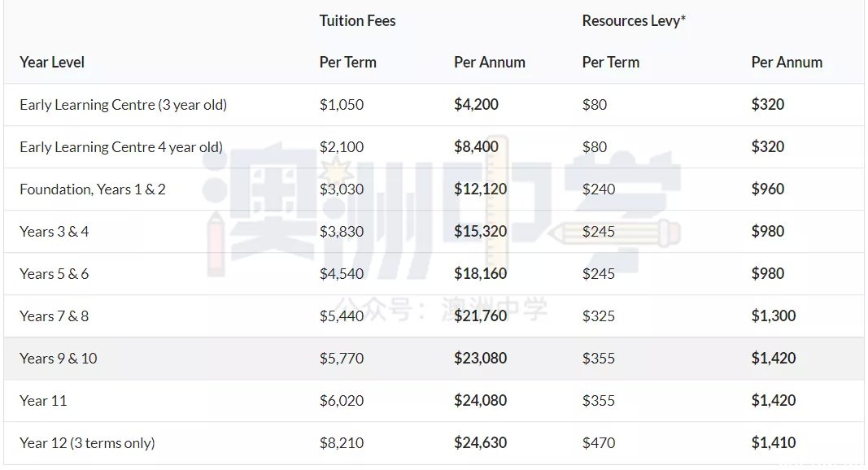Select the Year 12 (3 terms only) label
This screenshot has height=470, width=868.
point(88,443)
